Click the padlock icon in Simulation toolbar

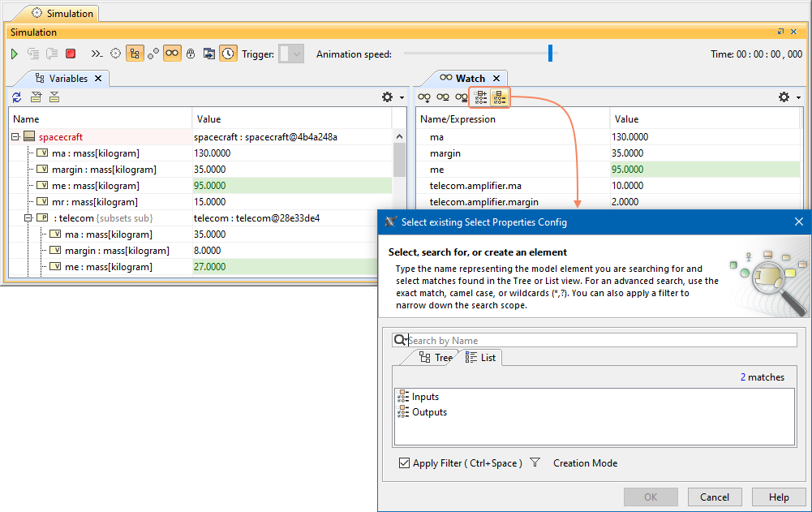[191, 54]
